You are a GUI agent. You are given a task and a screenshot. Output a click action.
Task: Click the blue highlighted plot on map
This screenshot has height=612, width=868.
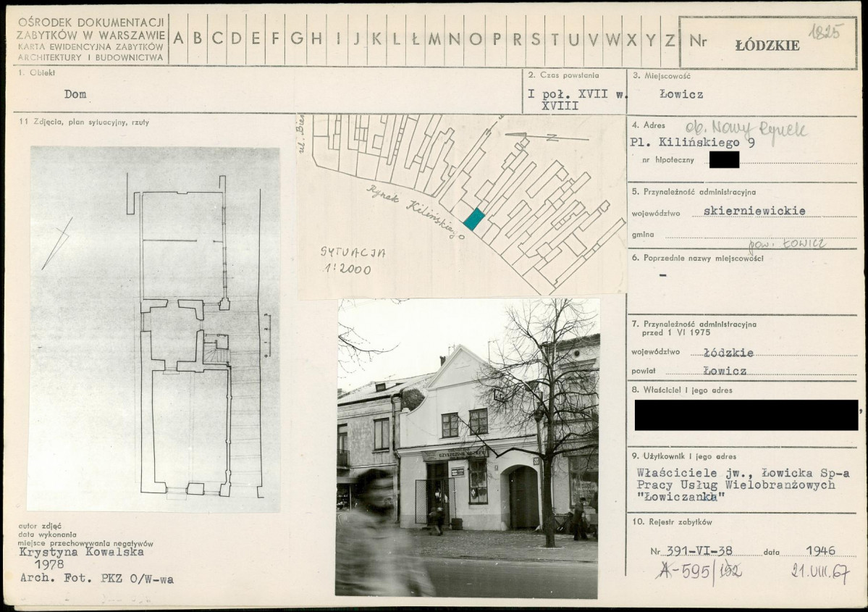pyautogui.click(x=474, y=219)
